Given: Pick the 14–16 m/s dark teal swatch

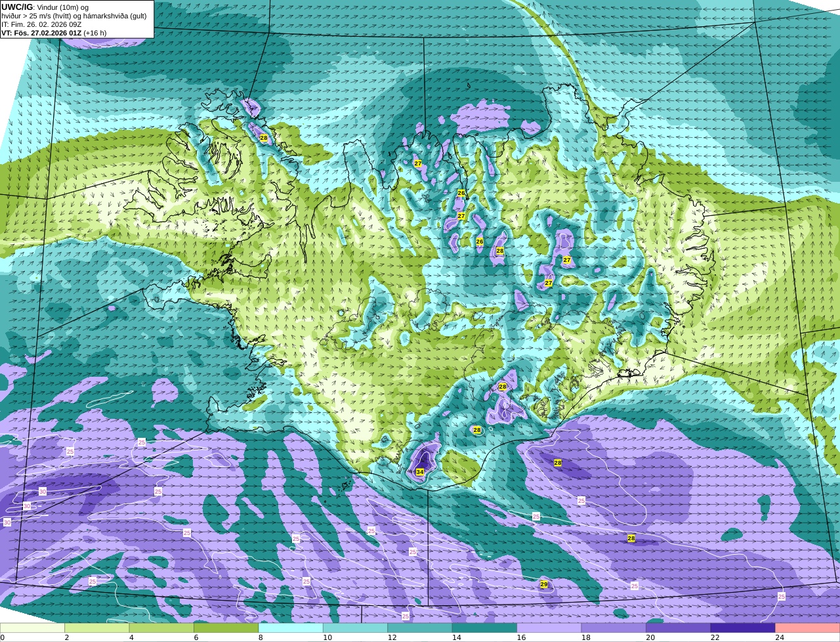Looking at the screenshot, I should [x=485, y=628].
